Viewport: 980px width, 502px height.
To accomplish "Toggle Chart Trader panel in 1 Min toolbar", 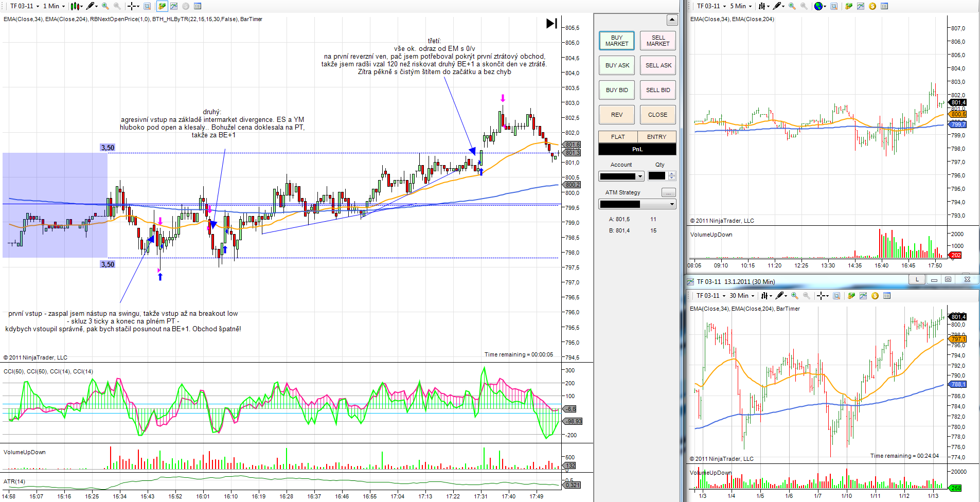I will pos(162,6).
